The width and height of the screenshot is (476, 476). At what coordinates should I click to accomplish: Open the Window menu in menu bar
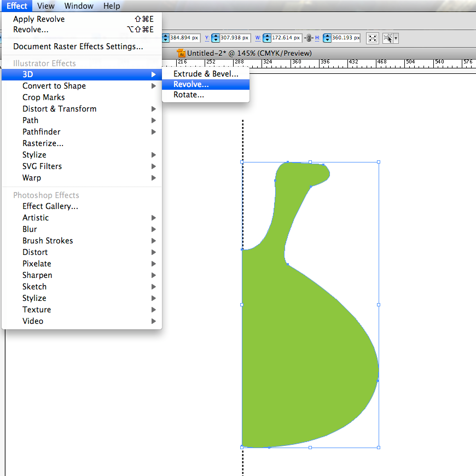pyautogui.click(x=79, y=6)
